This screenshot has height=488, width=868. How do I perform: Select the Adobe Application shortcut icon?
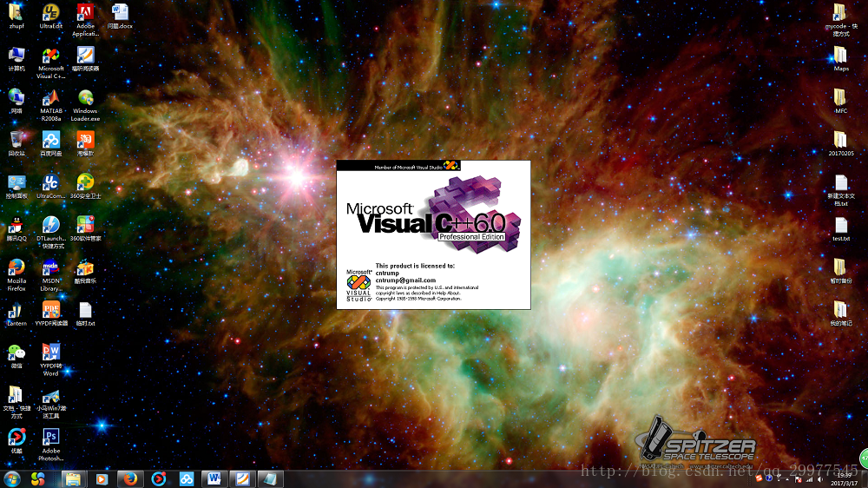tap(85, 20)
